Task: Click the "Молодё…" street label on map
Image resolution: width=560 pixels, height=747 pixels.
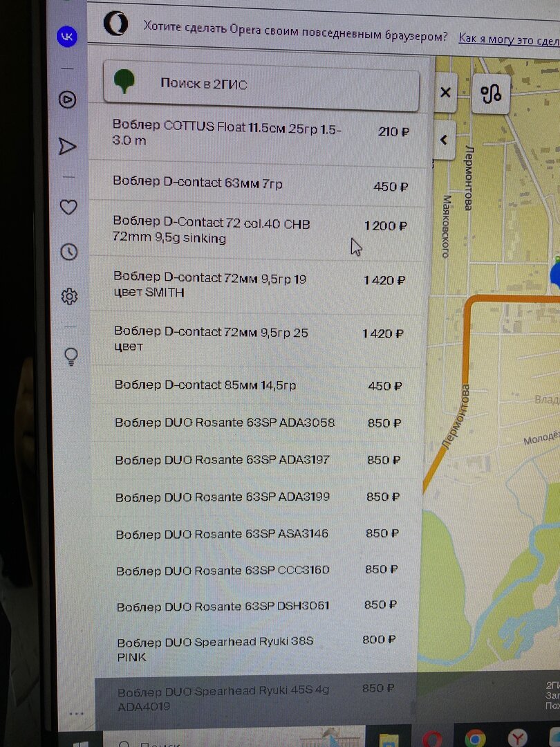Action: tap(541, 439)
